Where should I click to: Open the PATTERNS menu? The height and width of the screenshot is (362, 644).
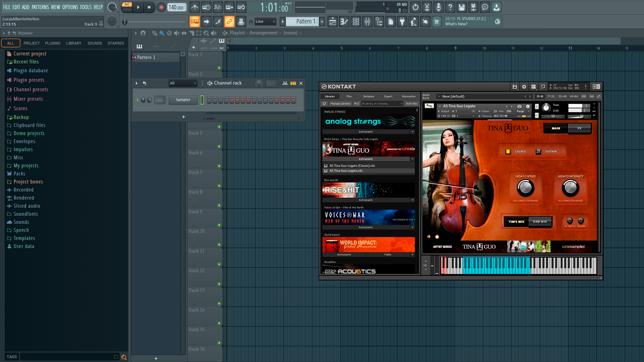pyautogui.click(x=40, y=7)
